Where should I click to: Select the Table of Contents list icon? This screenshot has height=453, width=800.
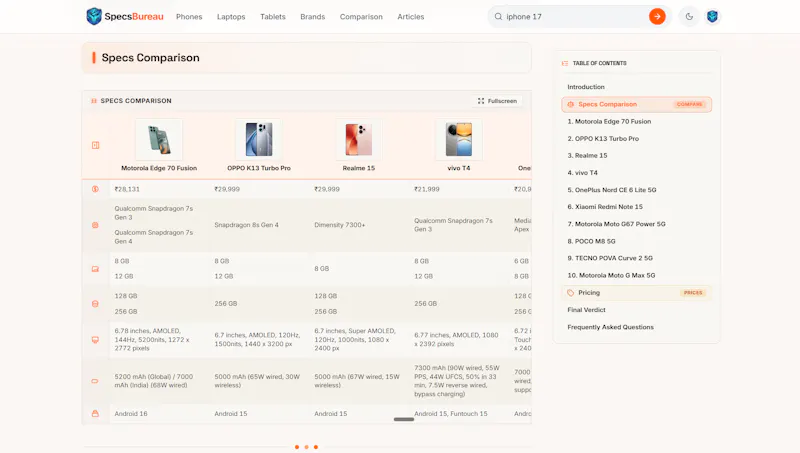[x=565, y=63]
